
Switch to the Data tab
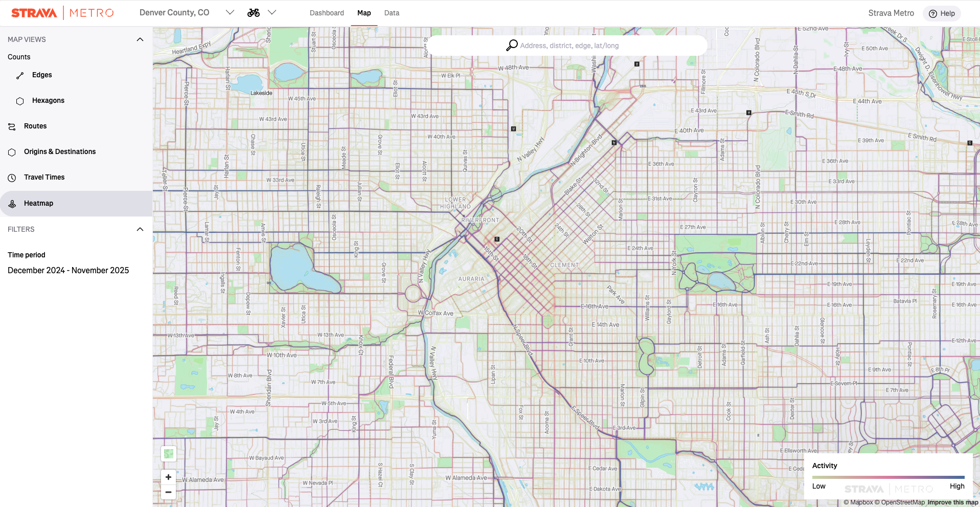[x=392, y=13]
